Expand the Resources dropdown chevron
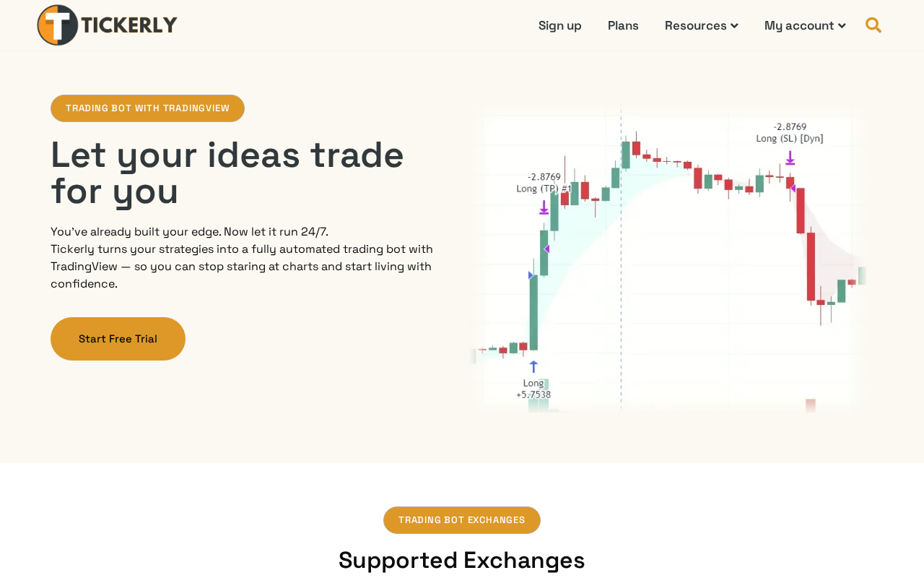This screenshot has width=924, height=578. point(734,26)
